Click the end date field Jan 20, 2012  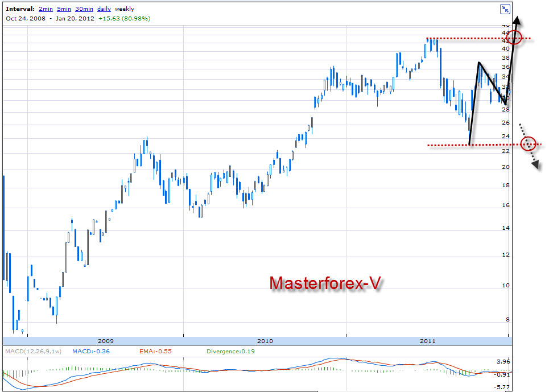tap(75, 18)
